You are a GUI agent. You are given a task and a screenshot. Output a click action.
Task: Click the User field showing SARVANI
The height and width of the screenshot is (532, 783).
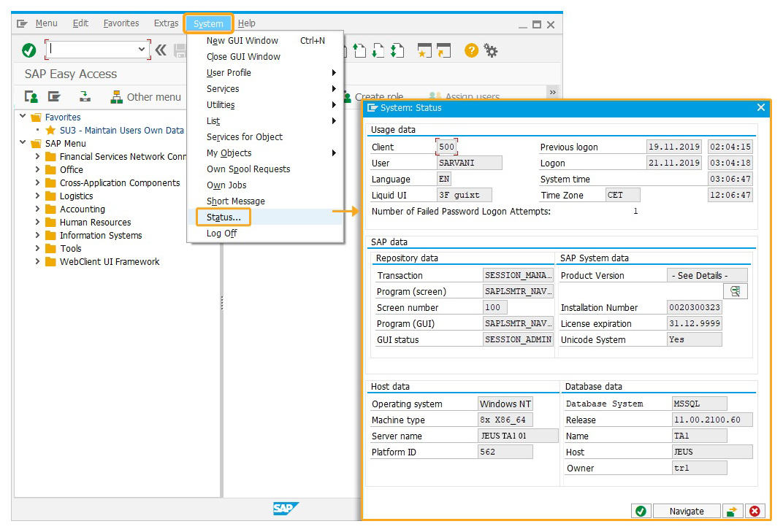[x=470, y=163]
